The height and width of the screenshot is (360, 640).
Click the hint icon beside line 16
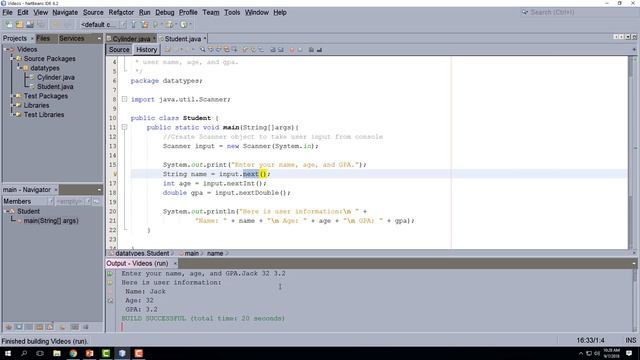pos(115,174)
